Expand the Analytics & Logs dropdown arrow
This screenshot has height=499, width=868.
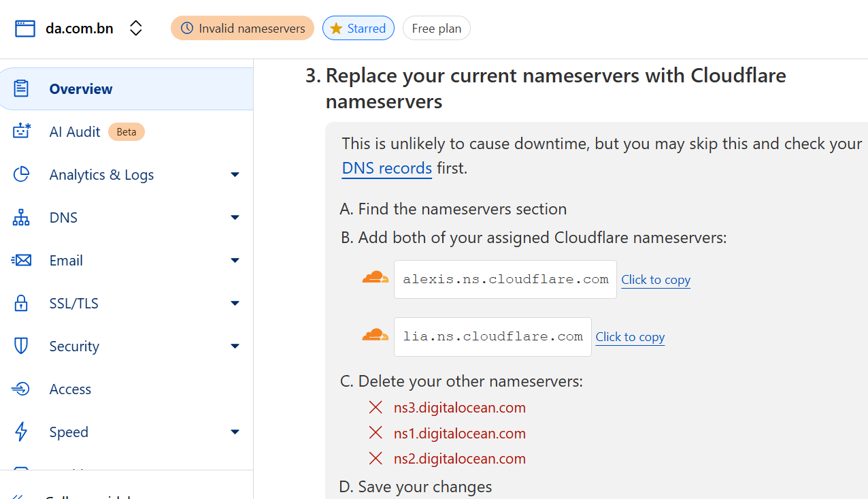[235, 175]
